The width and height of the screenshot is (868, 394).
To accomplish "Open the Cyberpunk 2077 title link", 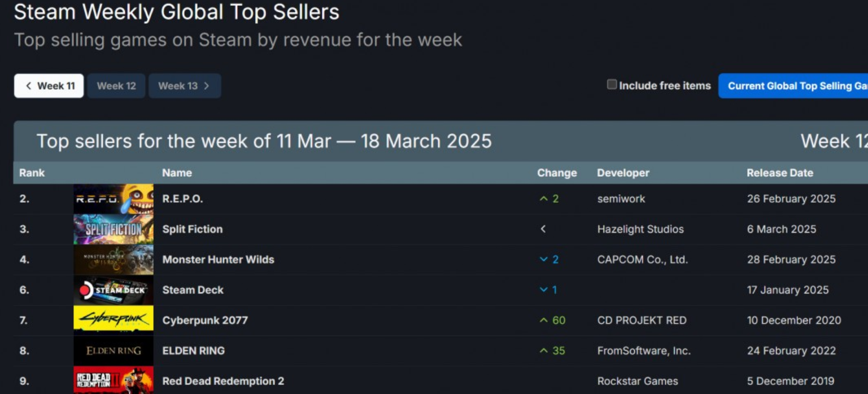I will point(205,321).
